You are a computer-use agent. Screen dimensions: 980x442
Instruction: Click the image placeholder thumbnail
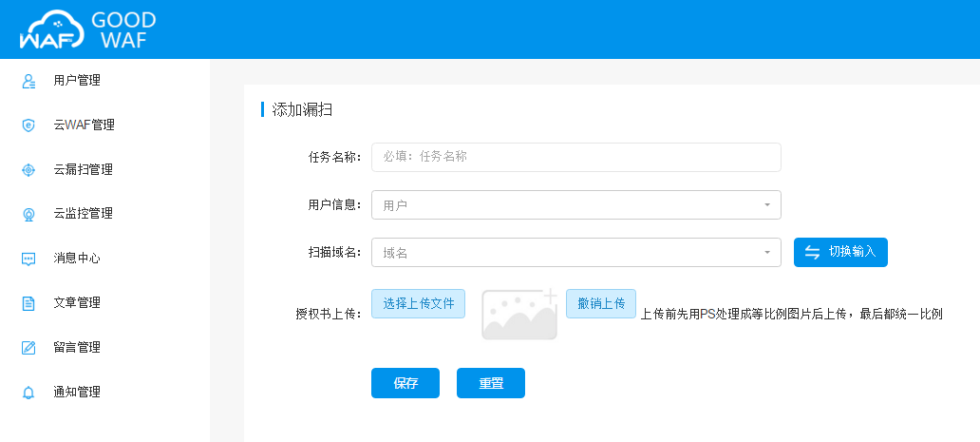coord(519,315)
